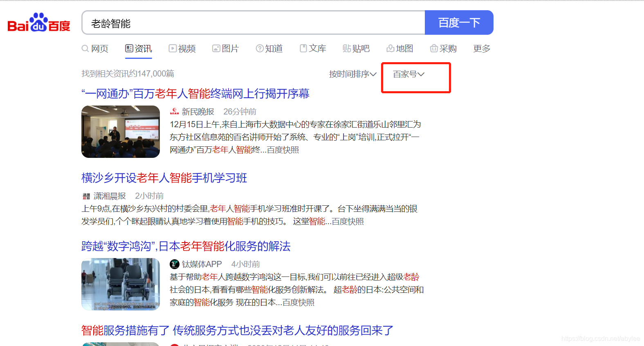This screenshot has height=346, width=644.
Task: Click the 贴 icon beside 贴吧
Action: (347, 49)
